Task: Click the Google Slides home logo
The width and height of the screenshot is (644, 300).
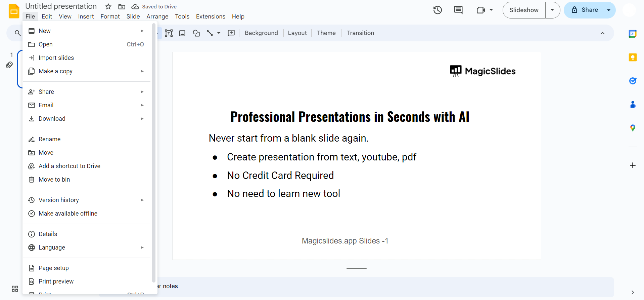Action: point(14,11)
